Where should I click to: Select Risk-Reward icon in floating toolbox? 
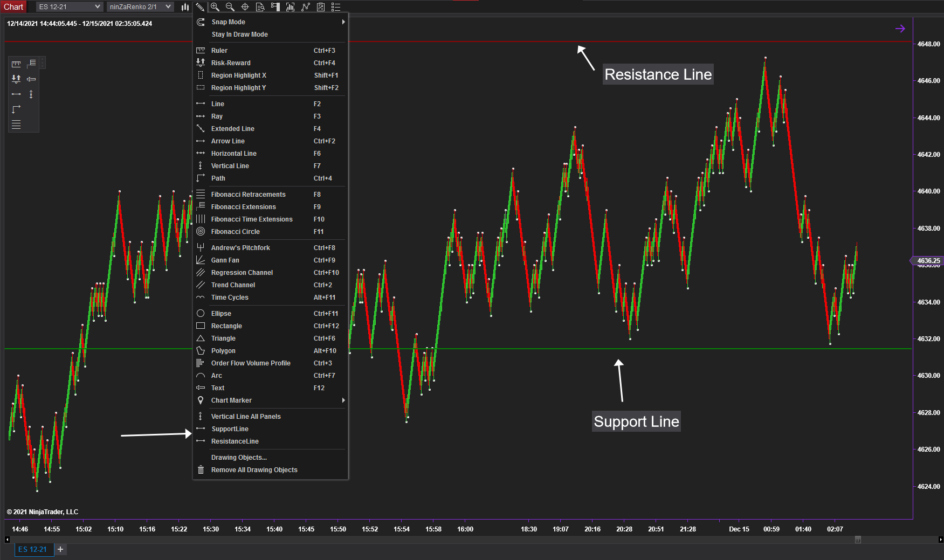(x=16, y=79)
